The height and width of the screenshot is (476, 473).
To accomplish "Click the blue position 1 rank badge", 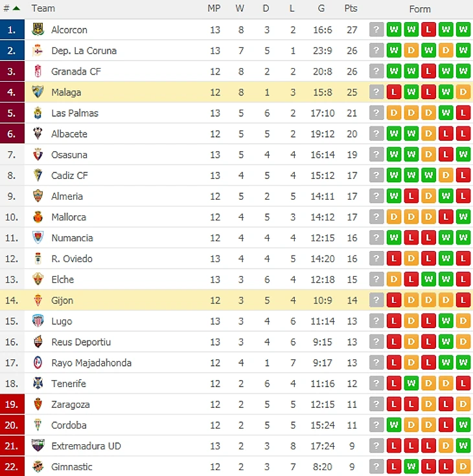I will click(x=12, y=30).
